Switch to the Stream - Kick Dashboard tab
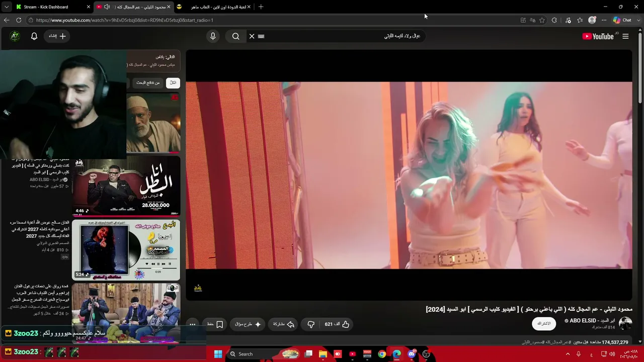The height and width of the screenshot is (362, 644). 46,7
